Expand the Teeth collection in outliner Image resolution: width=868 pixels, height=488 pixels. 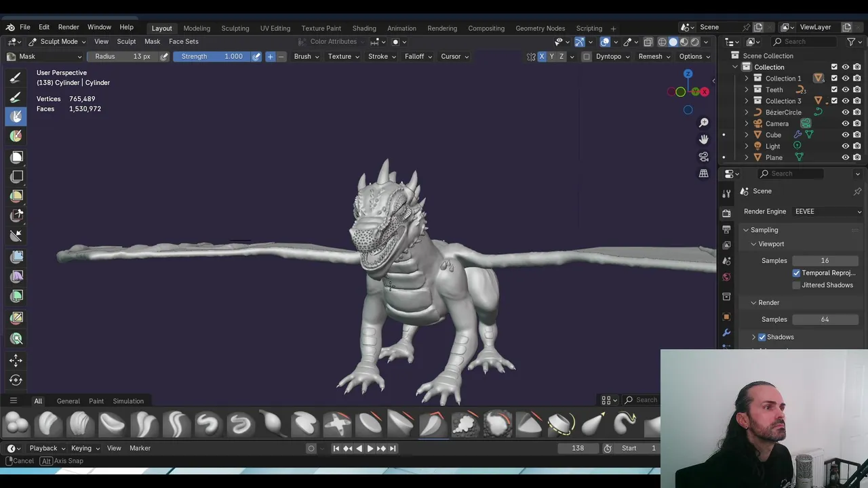747,89
